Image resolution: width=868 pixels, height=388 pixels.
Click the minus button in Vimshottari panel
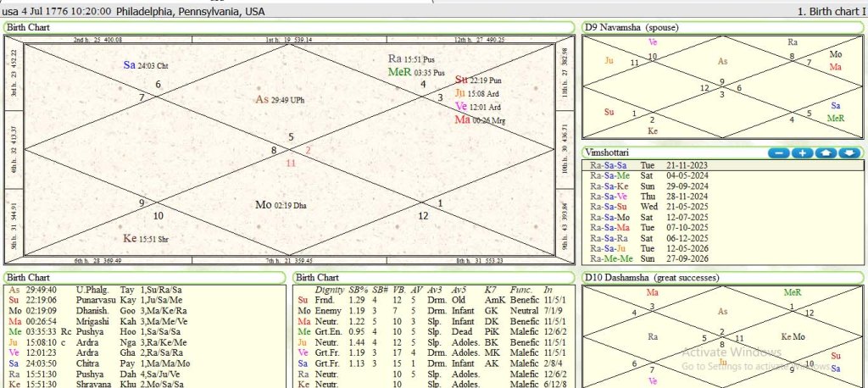point(779,152)
